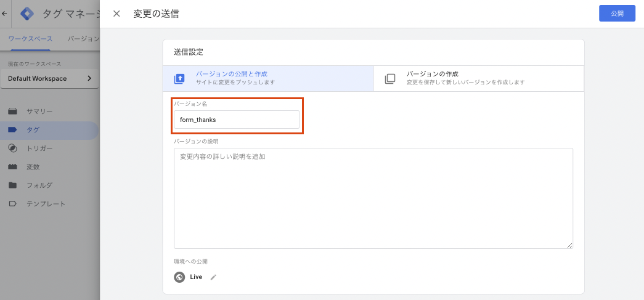Click the Tag Manager back arrow
The height and width of the screenshot is (300, 644).
[4, 14]
